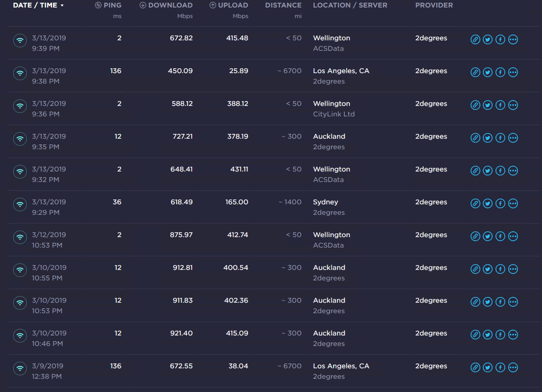
Task: Open more options for the 9:35 PM Auckland result
Action: pos(513,138)
